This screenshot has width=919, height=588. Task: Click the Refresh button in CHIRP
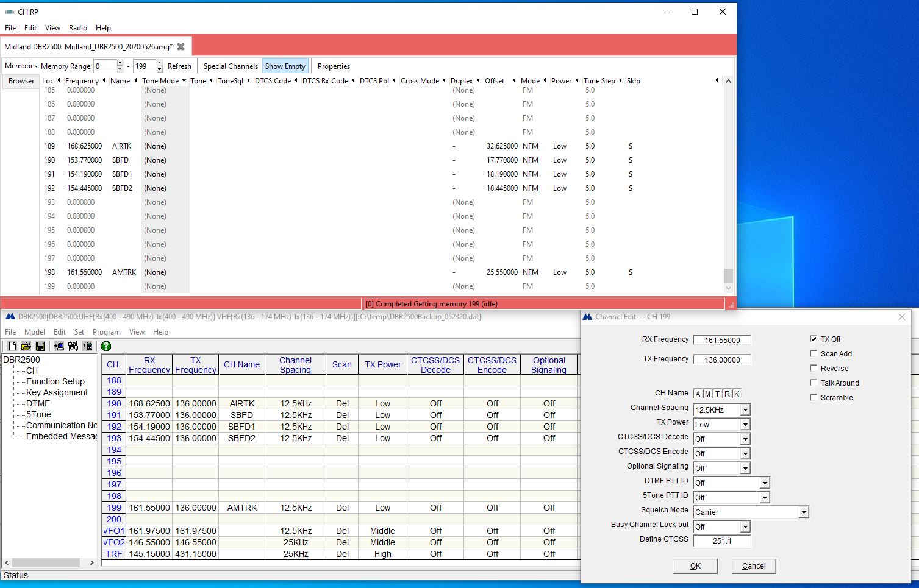pos(179,66)
